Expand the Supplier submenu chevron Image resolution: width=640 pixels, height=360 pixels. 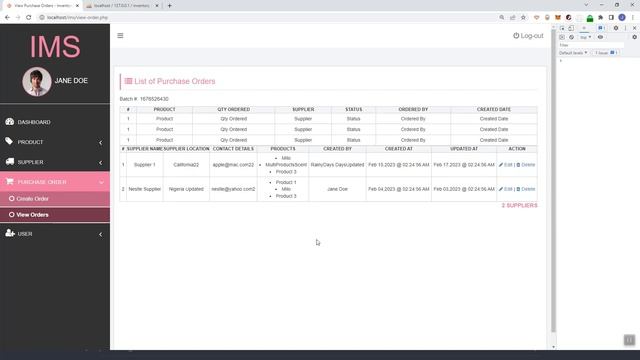point(100,162)
